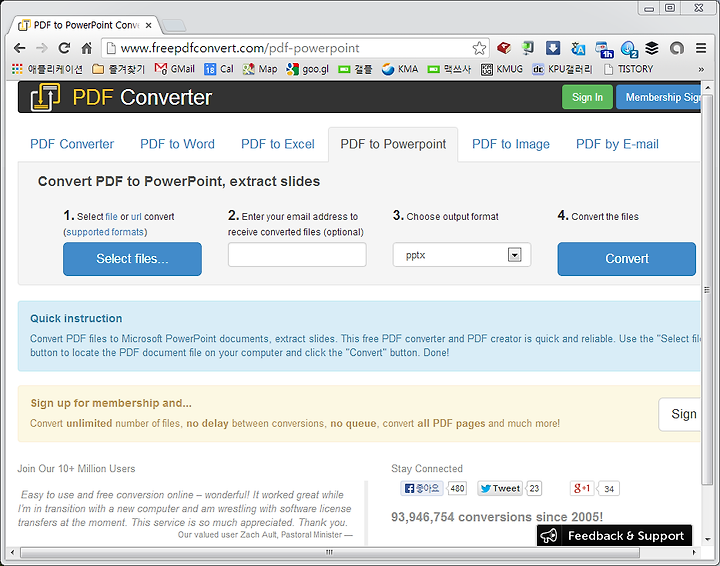The height and width of the screenshot is (566, 720).
Task: Open the Chrome hamburger menu
Action: 701,48
